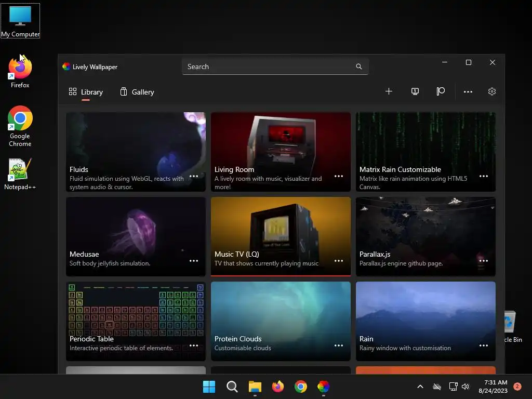Select the Periodic Table wallpaper thumbnail
Viewport: 532px width, 399px height.
click(x=136, y=321)
